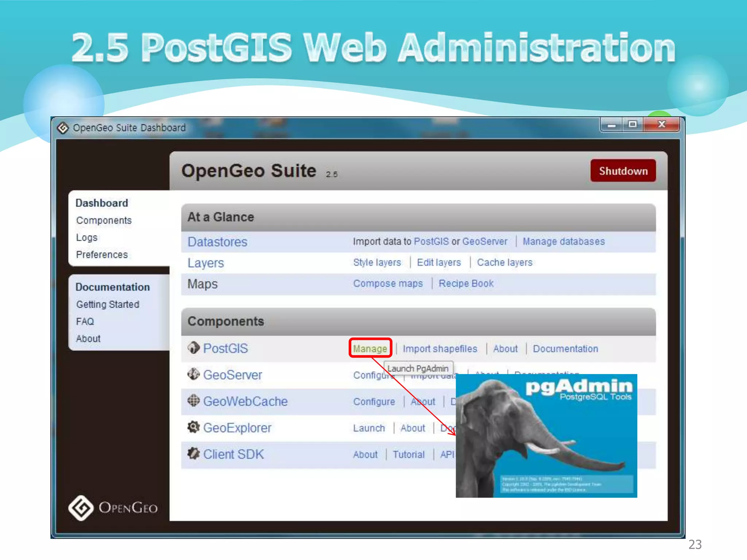Open the FAQ sidebar link
747x560 pixels.
[85, 322]
